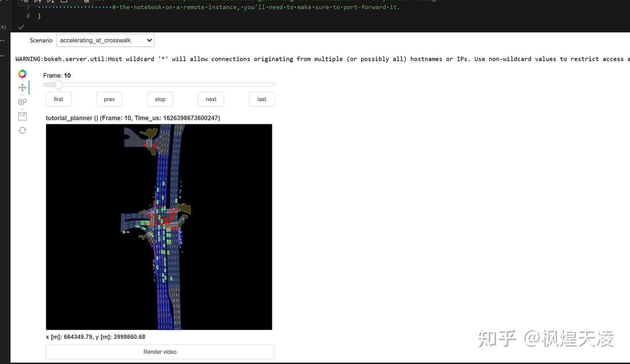This screenshot has width=630, height=364.
Task: Click the frame slider handle
Action: pyautogui.click(x=59, y=85)
